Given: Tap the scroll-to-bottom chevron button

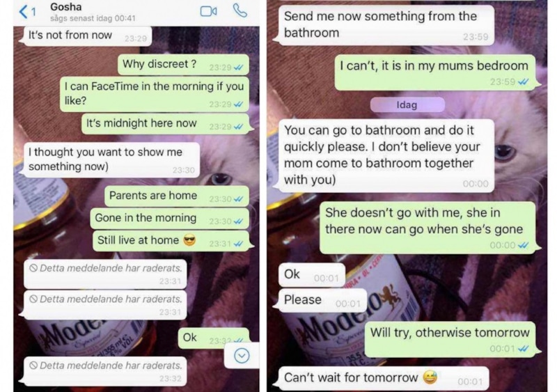Looking at the screenshot, I should coord(242,355).
